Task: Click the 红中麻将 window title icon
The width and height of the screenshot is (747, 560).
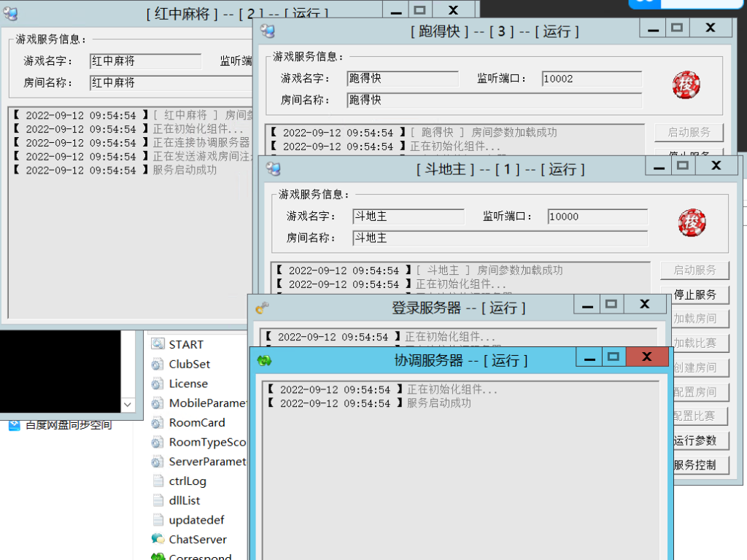Action: pos(11,14)
